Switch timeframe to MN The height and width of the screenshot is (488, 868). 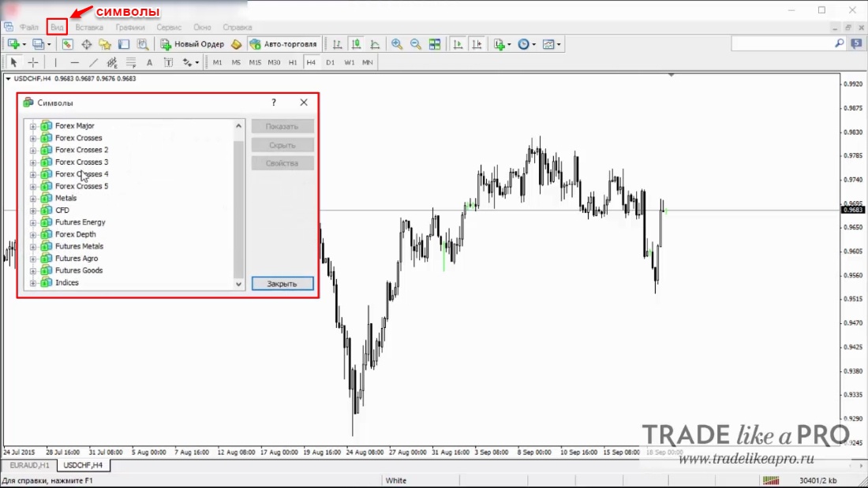pyautogui.click(x=368, y=62)
